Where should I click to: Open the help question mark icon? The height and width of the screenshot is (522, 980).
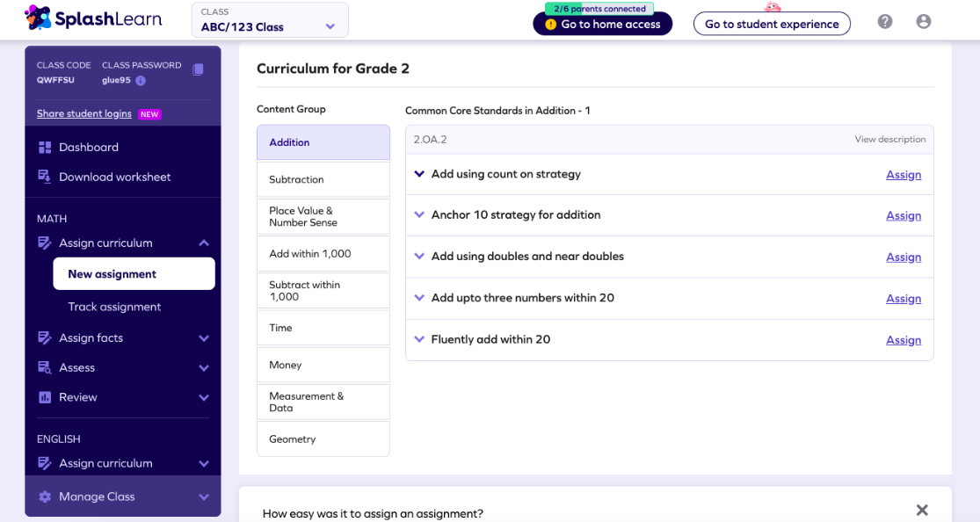pyautogui.click(x=885, y=22)
